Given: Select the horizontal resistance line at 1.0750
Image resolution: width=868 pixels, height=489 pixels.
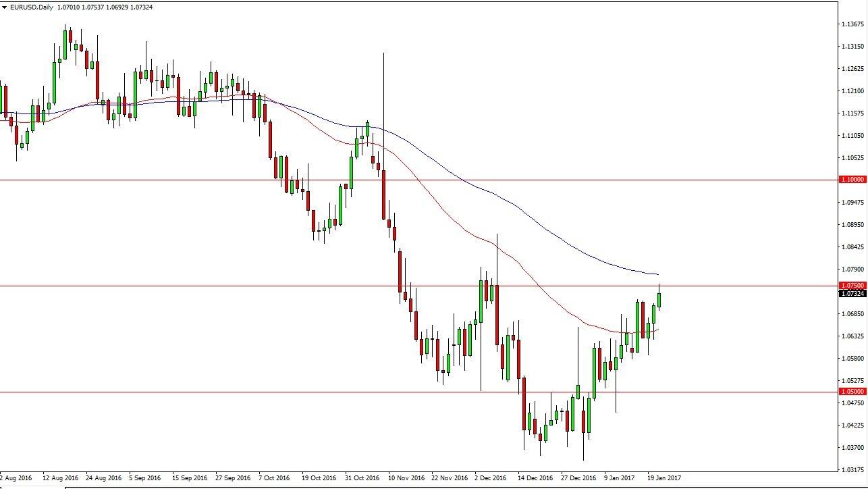Looking at the screenshot, I should coord(405,285).
